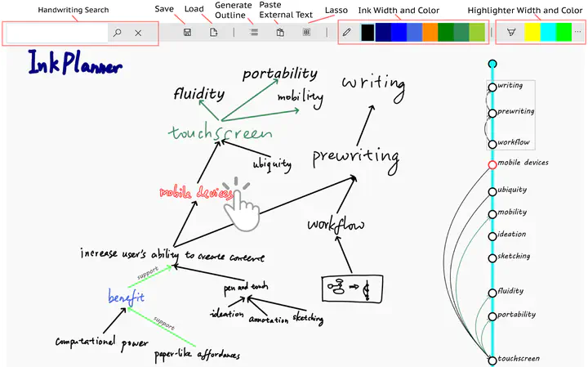Tap the red 'mobile devices' handwritten node
Image resolution: width=588 pixels, height=367 pixels.
(197, 192)
